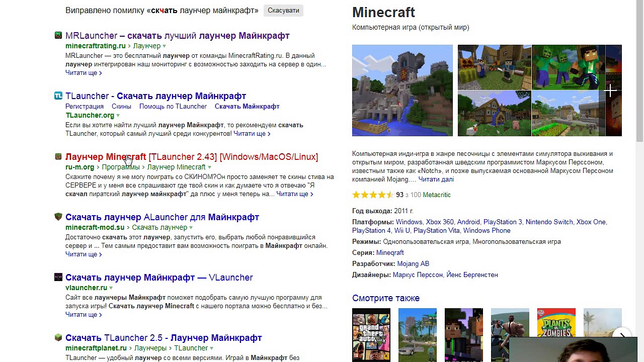The height and width of the screenshot is (362, 644).
Task: Open the Скины sitelink under TLauncher
Action: (x=121, y=107)
